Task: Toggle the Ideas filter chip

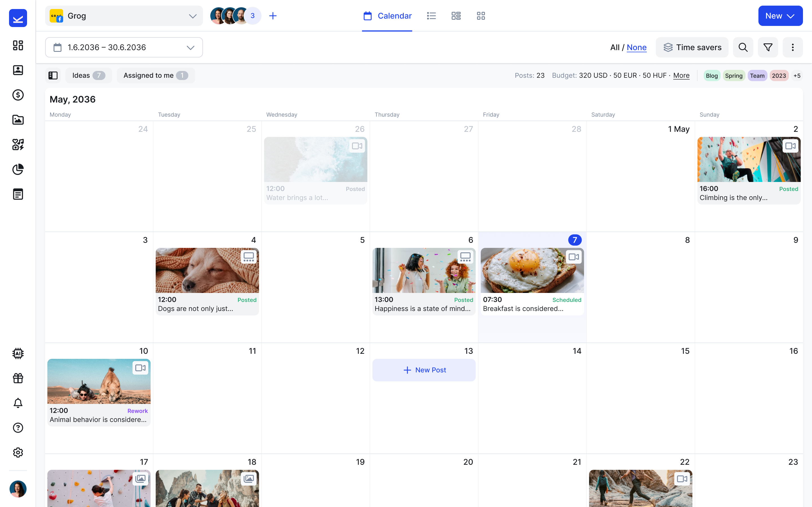Action: (88, 75)
